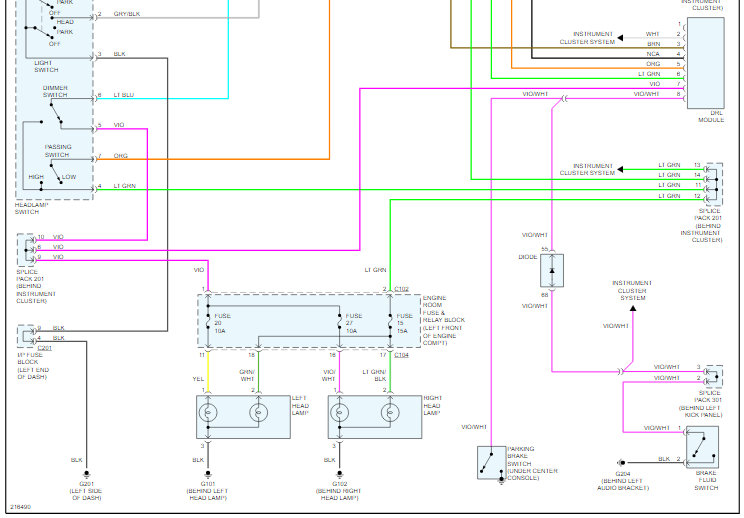Click the "HIGH" label on passing switch

(x=36, y=176)
